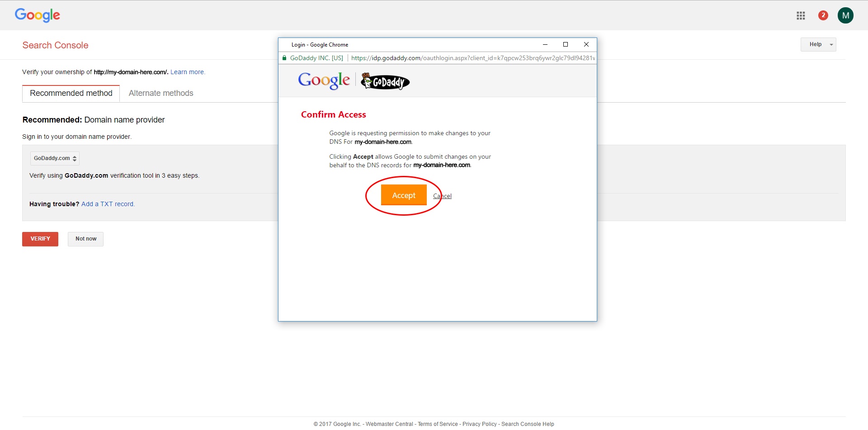The image size is (868, 430).
Task: Click the Login - Google Chrome title text
Action: (x=320, y=45)
